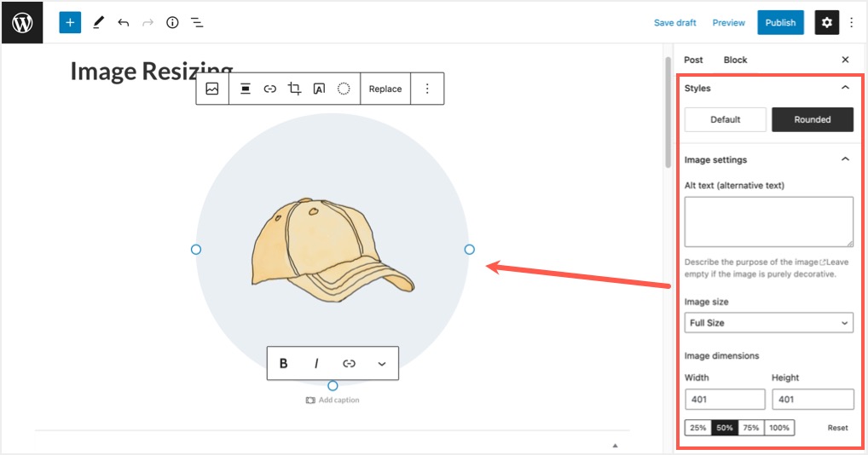Collapse the Styles panel section

tap(845, 88)
